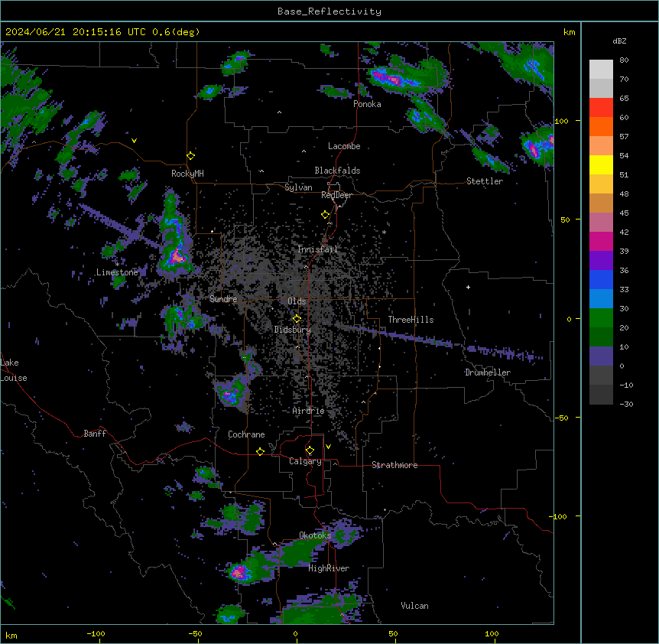This screenshot has height=644, width=659.
Task: Click the Base_Reflectivity title text
Action: click(329, 11)
